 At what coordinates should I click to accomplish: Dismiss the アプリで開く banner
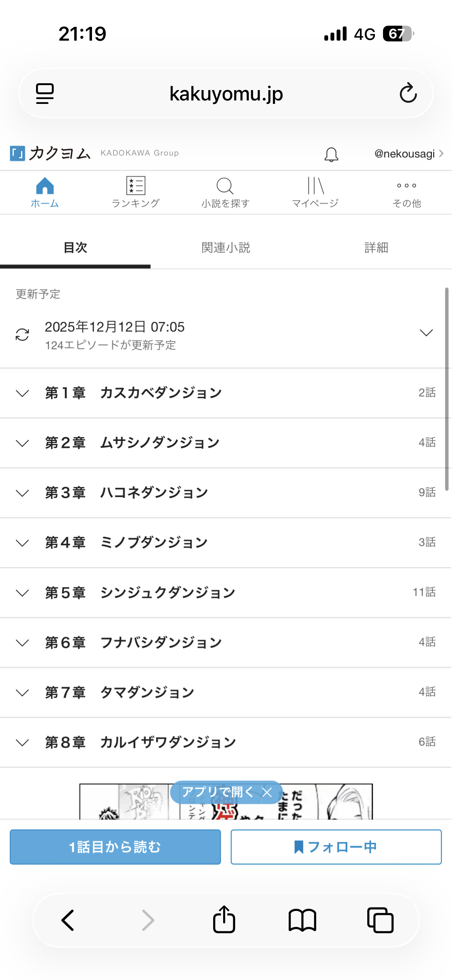point(267,792)
